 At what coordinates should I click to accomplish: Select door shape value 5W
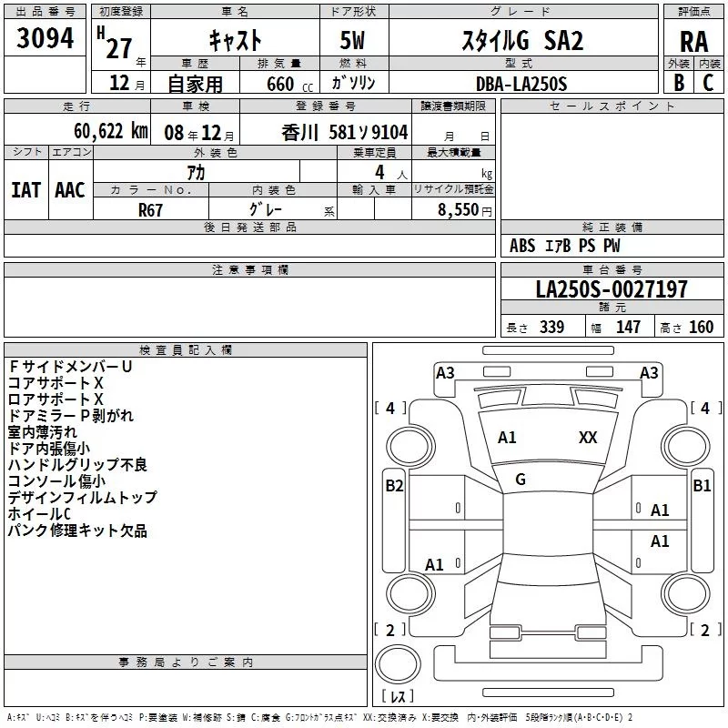[x=352, y=40]
